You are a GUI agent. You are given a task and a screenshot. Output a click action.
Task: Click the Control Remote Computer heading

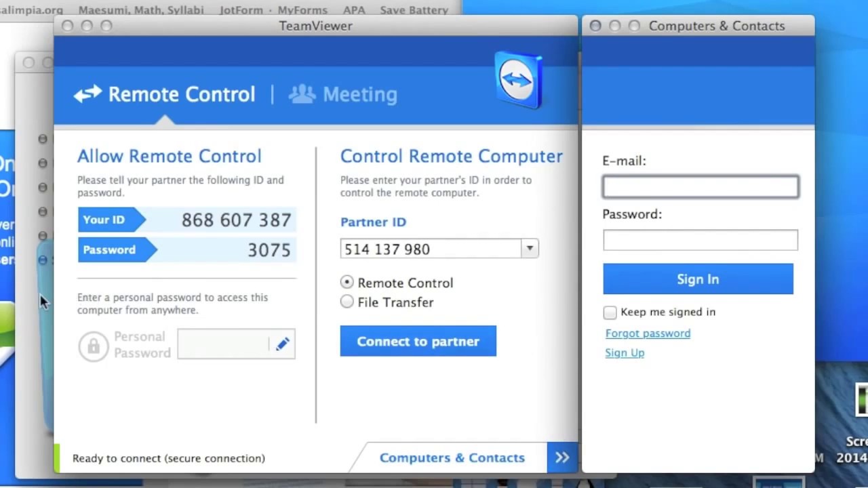tap(452, 156)
